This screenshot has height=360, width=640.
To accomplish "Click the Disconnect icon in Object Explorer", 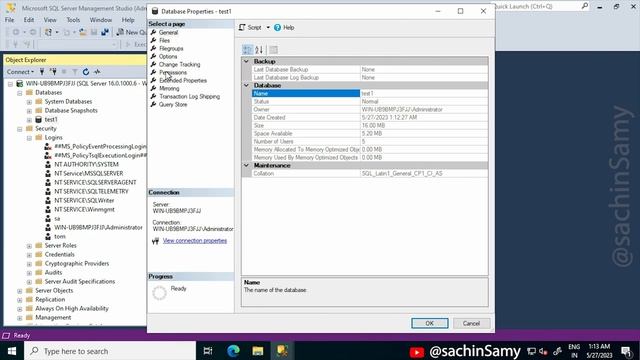I will [x=53, y=72].
